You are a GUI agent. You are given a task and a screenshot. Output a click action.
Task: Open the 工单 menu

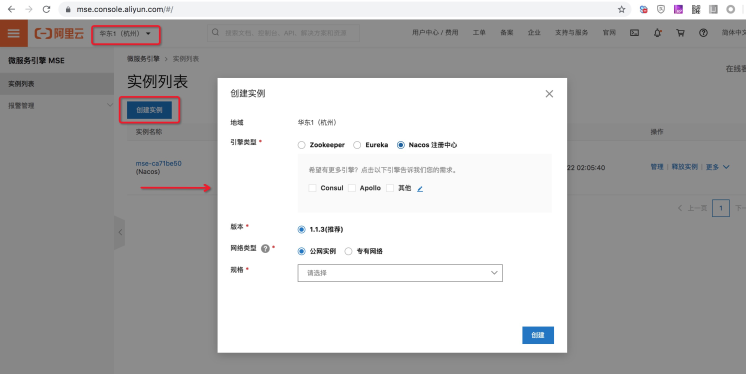(x=479, y=33)
